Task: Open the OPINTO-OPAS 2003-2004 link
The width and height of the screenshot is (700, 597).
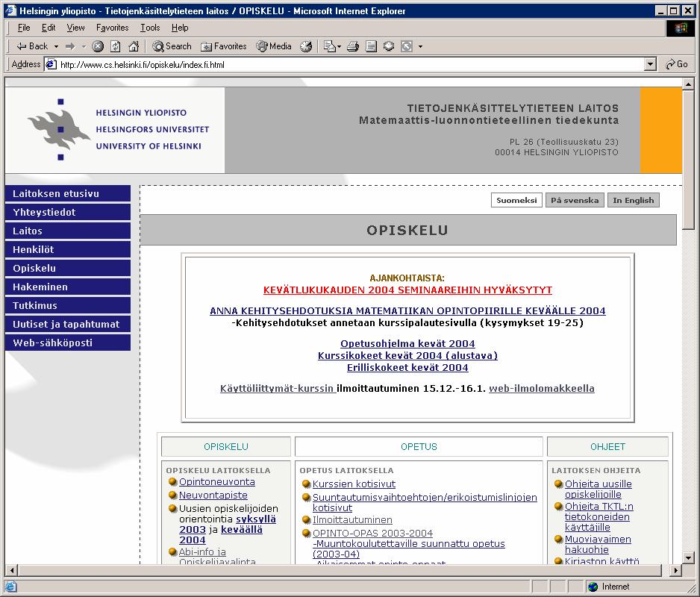Action: tap(373, 533)
